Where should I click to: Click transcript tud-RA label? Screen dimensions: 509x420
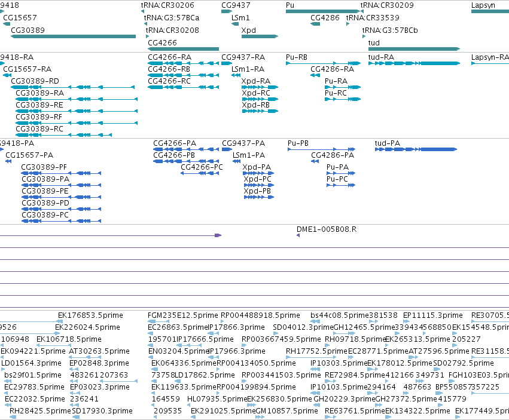382,57
